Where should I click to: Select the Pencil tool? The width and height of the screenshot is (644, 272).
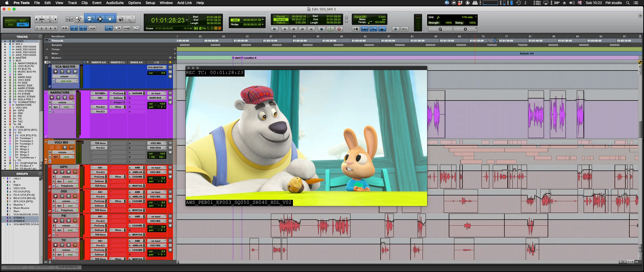[131, 19]
